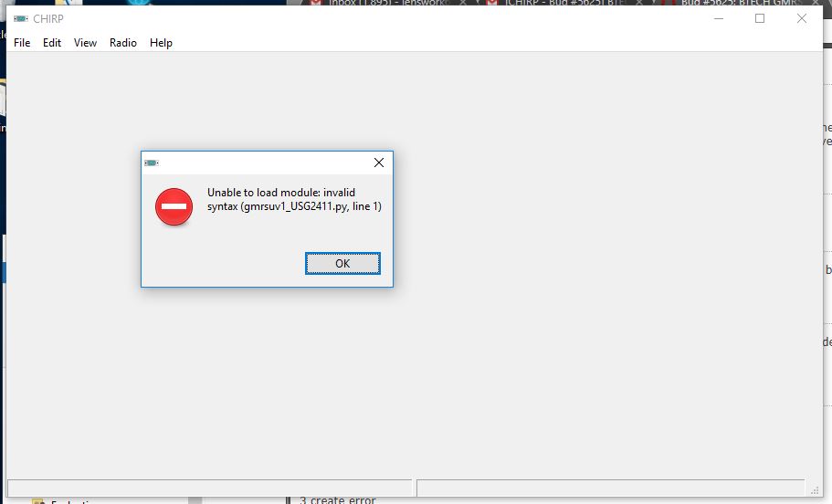Click the CHIRP radio icon in main title bar

click(21, 18)
